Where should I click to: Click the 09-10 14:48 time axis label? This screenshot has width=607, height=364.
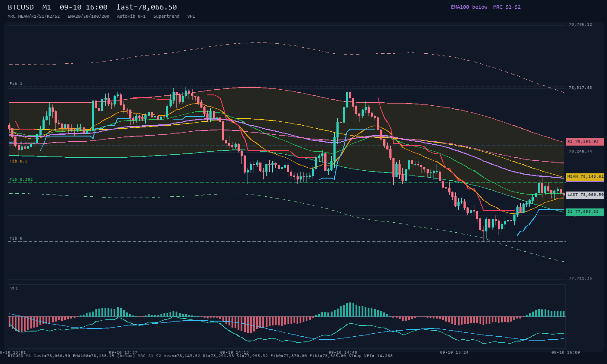[343, 352]
